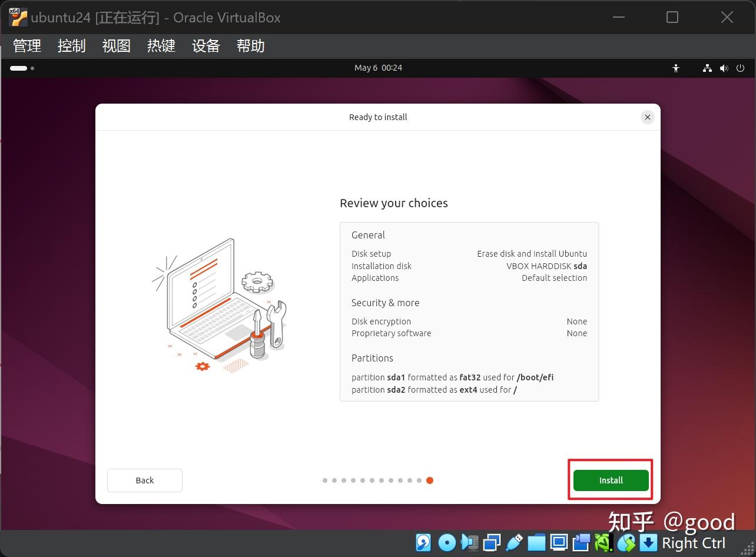Open the 视图 menu in VirtualBox menu bar

(116, 46)
